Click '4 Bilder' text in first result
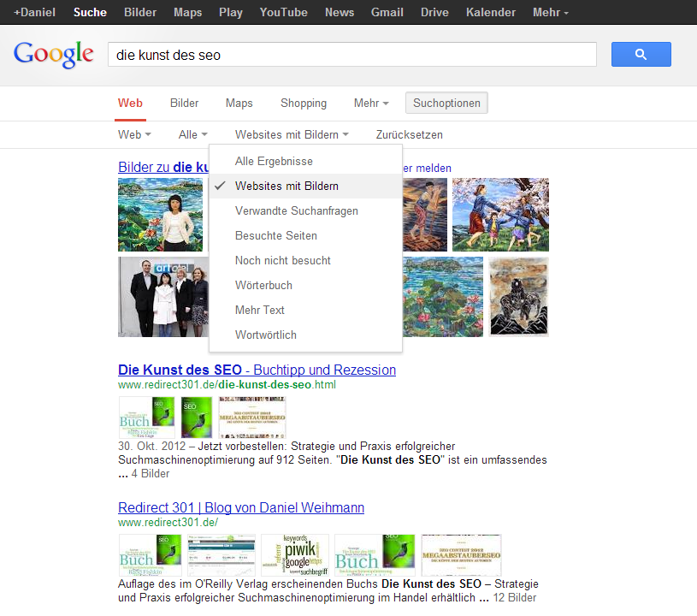697x616 pixels. [x=151, y=474]
